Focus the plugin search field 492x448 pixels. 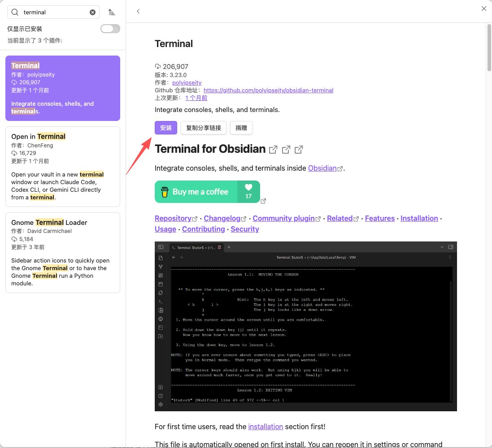click(x=53, y=12)
